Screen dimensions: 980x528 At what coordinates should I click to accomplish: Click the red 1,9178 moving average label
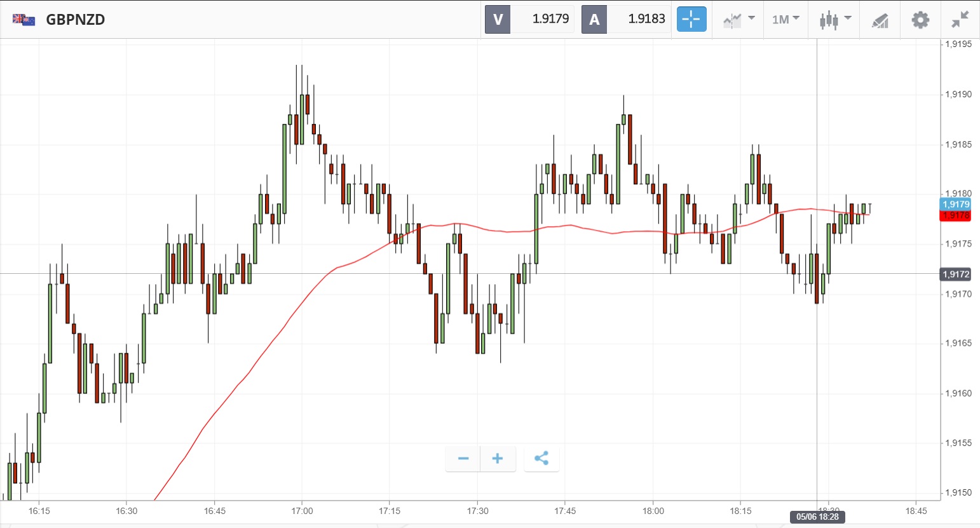click(955, 215)
